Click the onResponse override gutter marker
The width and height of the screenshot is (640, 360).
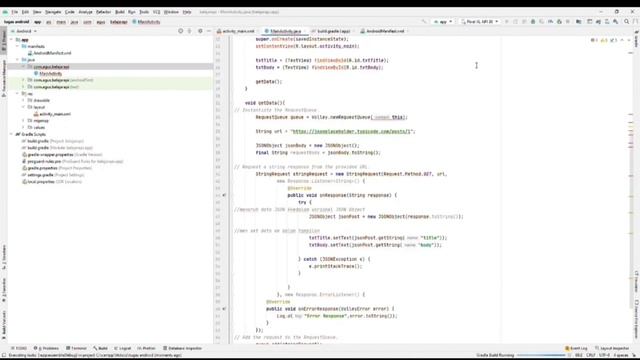tap(224, 195)
